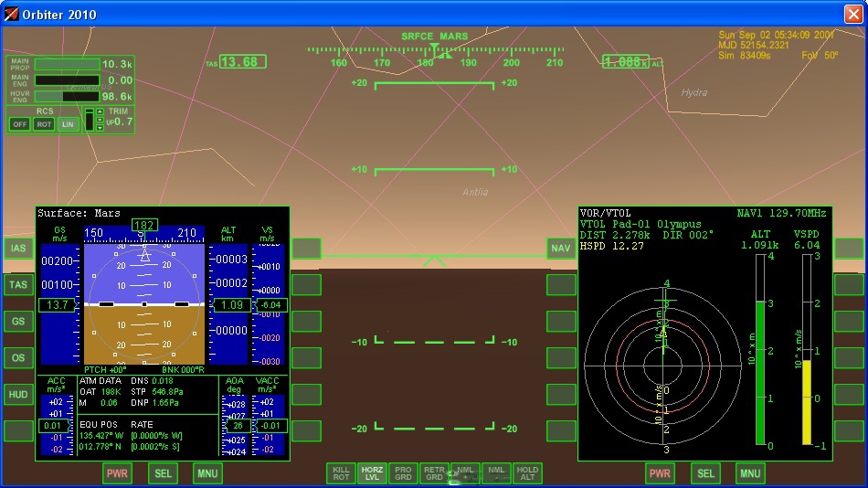
Task: Open mode selection (SEL) on left MFD
Action: 163,473
